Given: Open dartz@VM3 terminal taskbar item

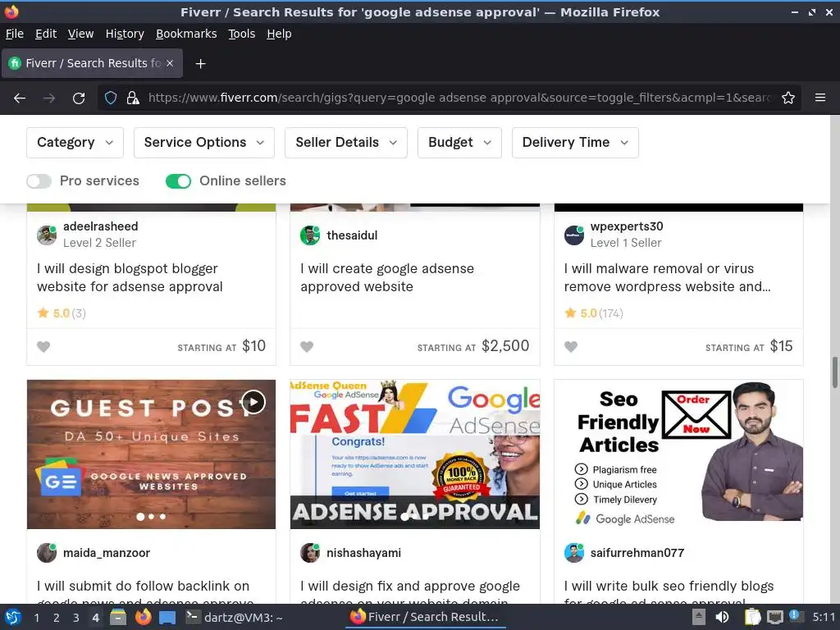Looking at the screenshot, I should 234,617.
